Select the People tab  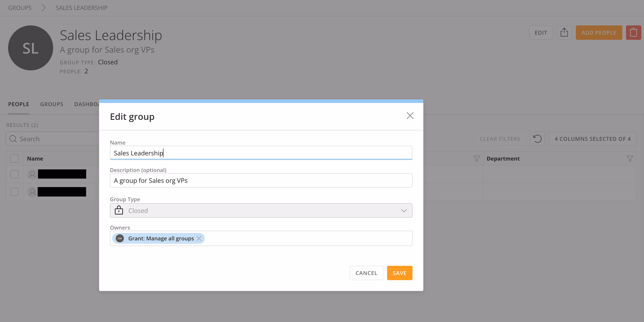(x=18, y=104)
